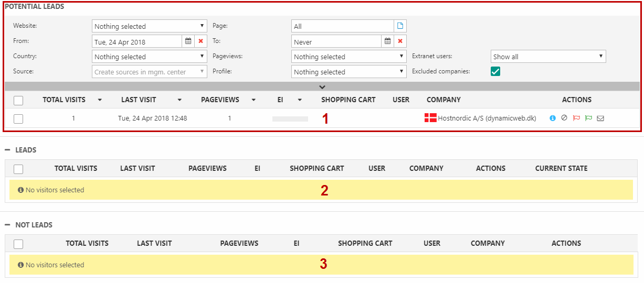Open the From date calendar picker
Image resolution: width=644 pixels, height=283 pixels.
tap(188, 41)
